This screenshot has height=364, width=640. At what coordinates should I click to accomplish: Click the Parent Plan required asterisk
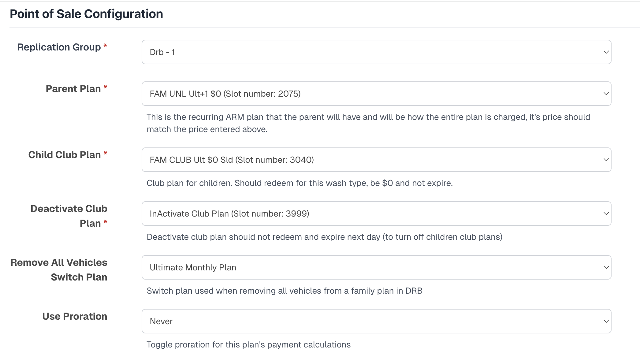[x=105, y=88]
